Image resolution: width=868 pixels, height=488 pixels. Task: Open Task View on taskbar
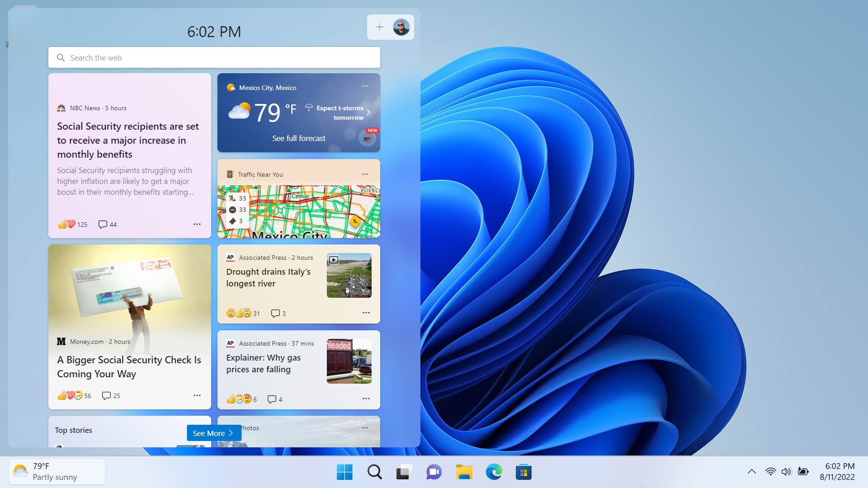coord(404,472)
